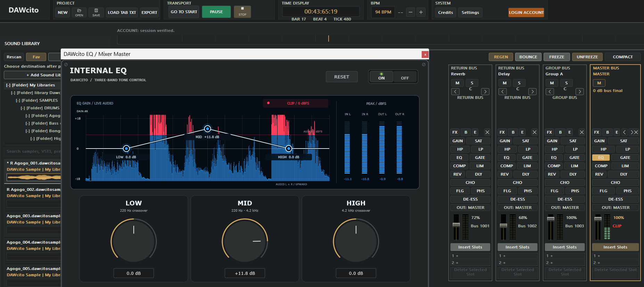Remove Delay bus with X icon
Screen dimensions: 644x287
coord(534,132)
